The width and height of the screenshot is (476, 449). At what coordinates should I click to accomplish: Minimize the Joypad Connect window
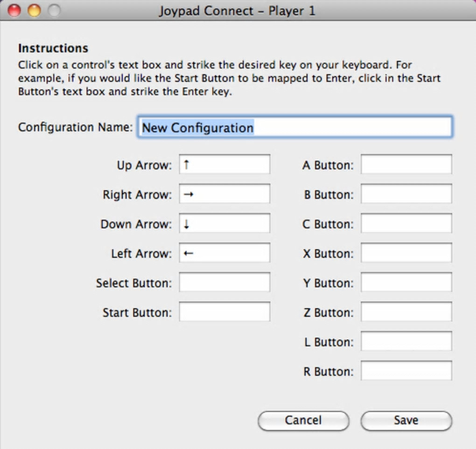[x=34, y=10]
